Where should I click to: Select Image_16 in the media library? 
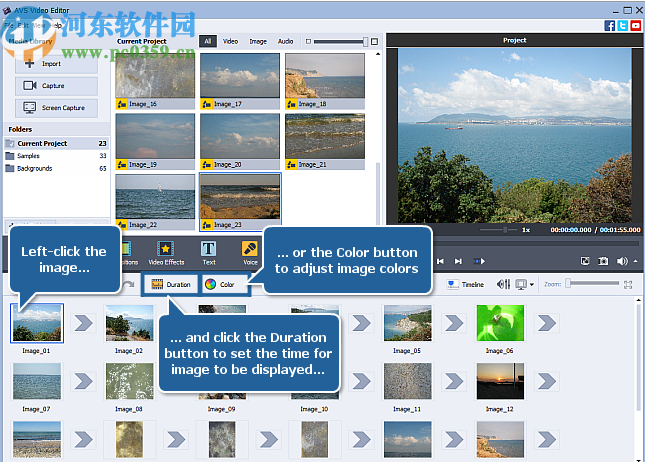click(x=155, y=81)
